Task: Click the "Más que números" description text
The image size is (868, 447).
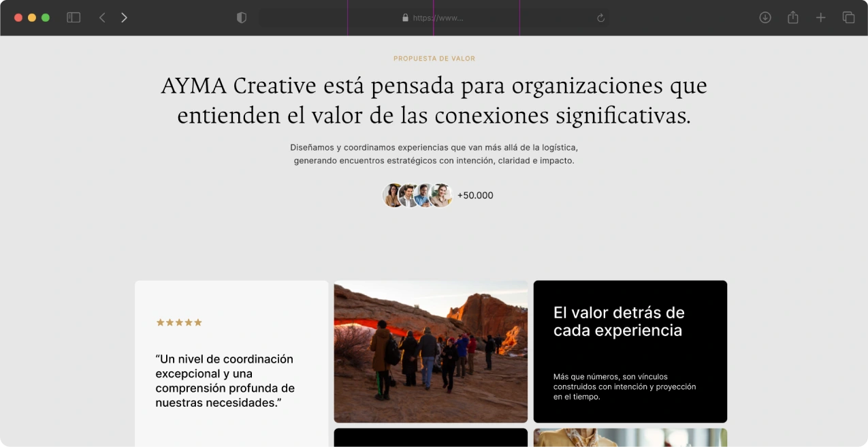Action: click(x=624, y=386)
